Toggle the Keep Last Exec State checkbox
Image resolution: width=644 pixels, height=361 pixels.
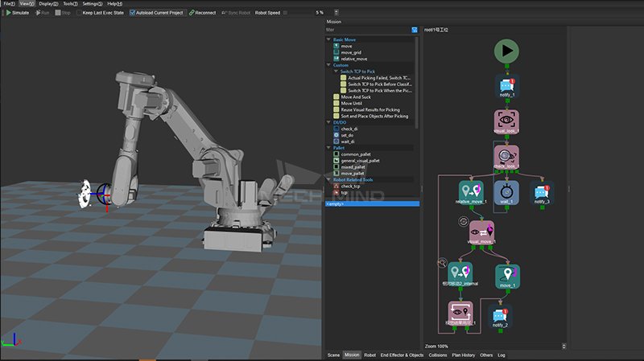78,13
